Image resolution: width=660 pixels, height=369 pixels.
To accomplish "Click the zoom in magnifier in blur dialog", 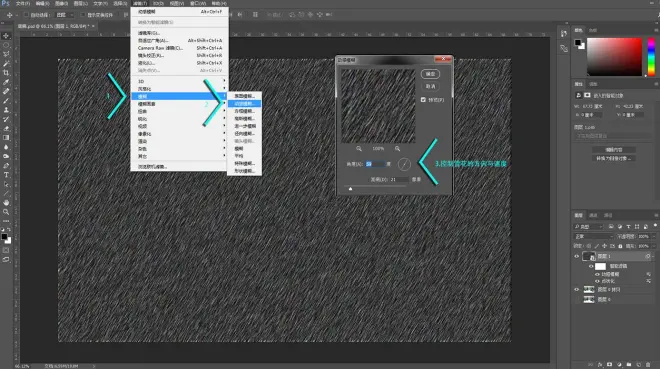I will pos(397,149).
